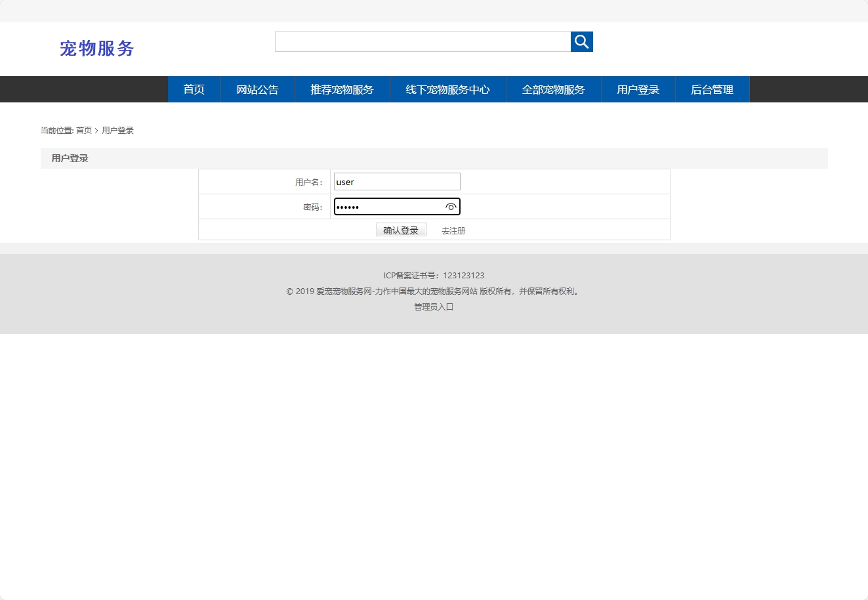Click inside the top search box
The image size is (868, 600).
point(423,41)
